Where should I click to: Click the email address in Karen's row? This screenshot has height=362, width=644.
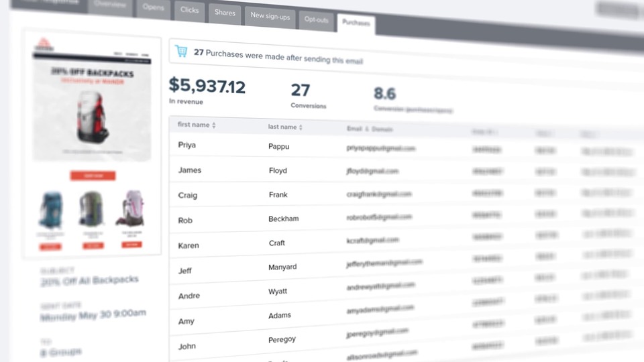click(372, 240)
